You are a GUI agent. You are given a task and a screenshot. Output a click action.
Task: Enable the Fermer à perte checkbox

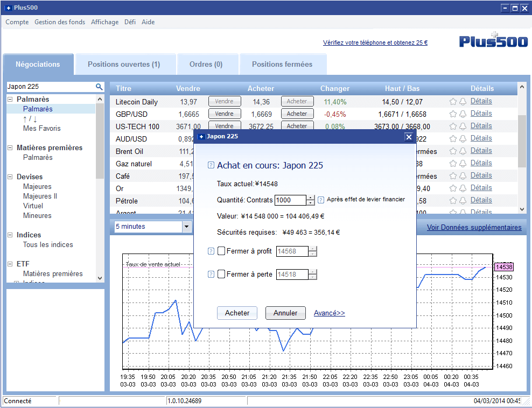tap(221, 274)
